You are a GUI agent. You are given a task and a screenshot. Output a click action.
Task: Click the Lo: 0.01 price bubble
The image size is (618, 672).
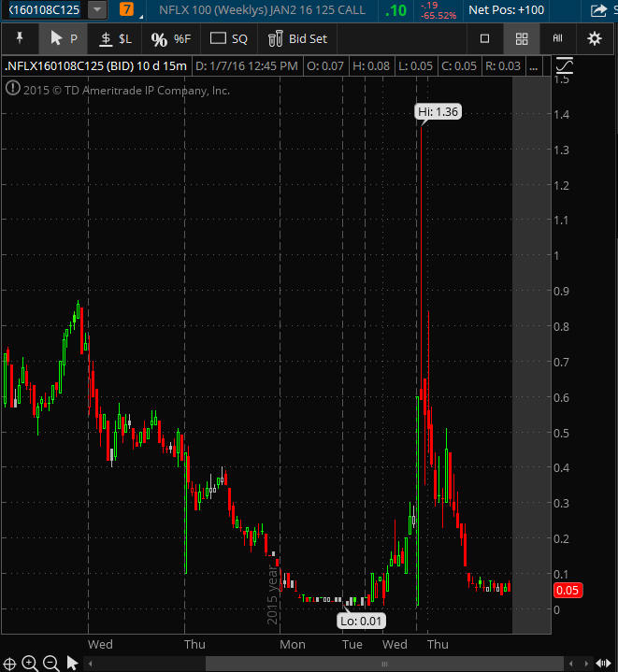(361, 621)
